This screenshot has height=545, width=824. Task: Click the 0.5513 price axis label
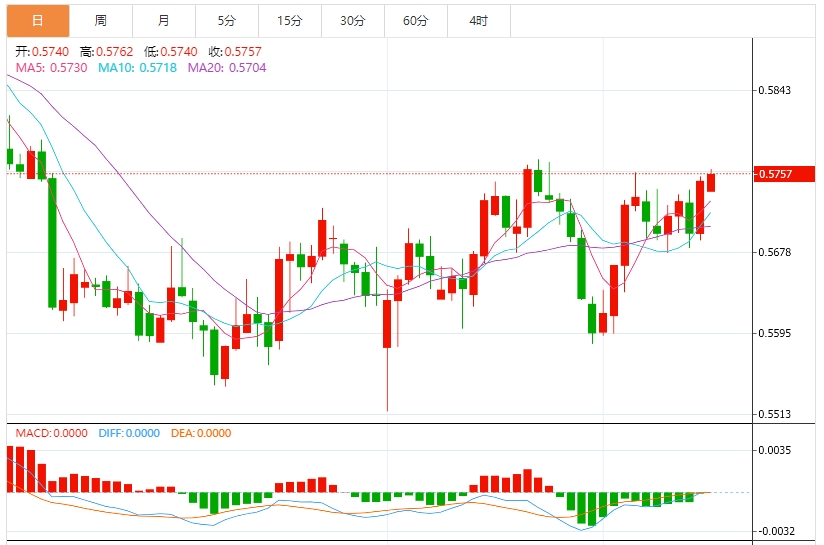point(775,414)
